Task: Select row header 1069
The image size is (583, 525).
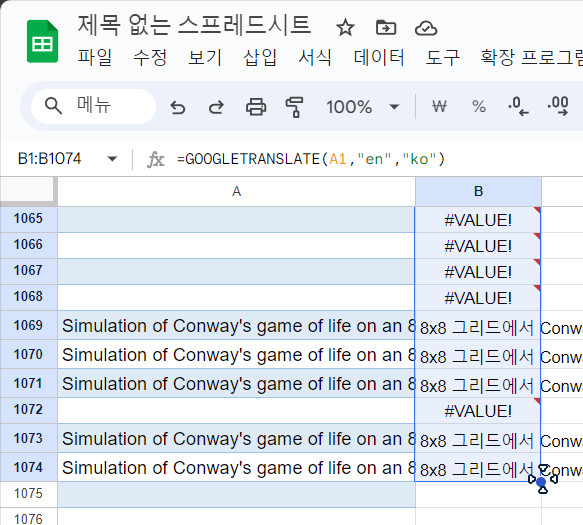Action: [x=28, y=325]
